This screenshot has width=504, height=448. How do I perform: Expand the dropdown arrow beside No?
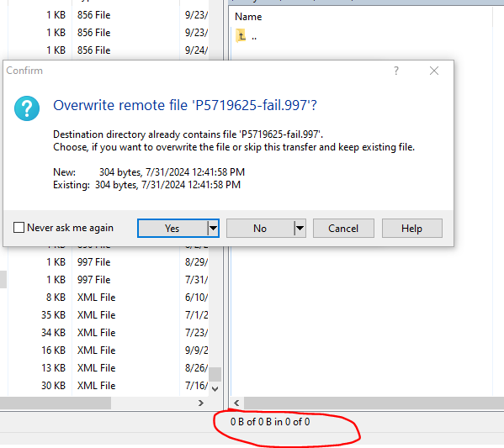coord(300,229)
